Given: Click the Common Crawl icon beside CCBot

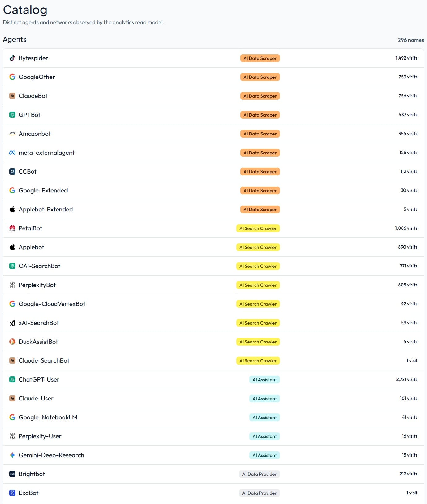Looking at the screenshot, I should [12, 171].
